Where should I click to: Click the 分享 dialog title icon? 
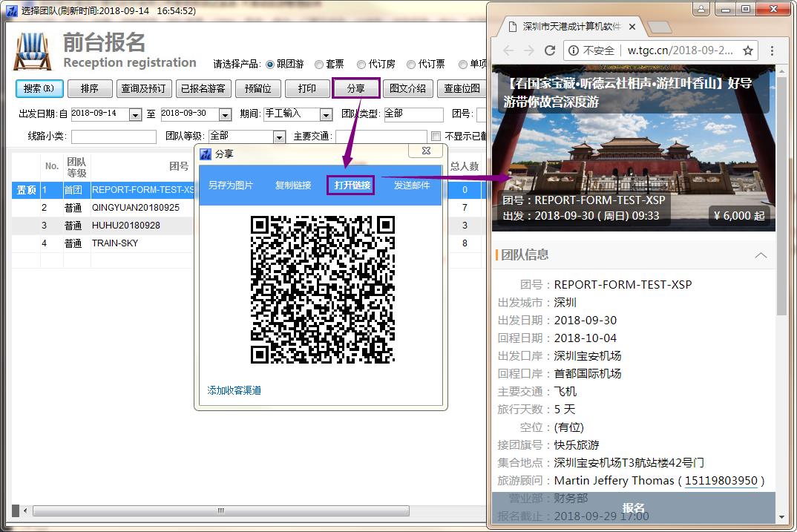click(x=206, y=154)
